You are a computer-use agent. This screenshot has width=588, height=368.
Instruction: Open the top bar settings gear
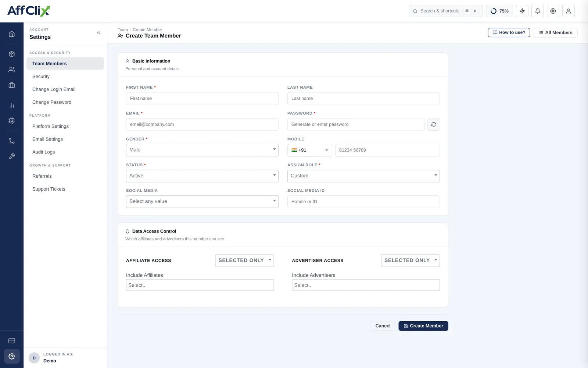[x=553, y=11]
